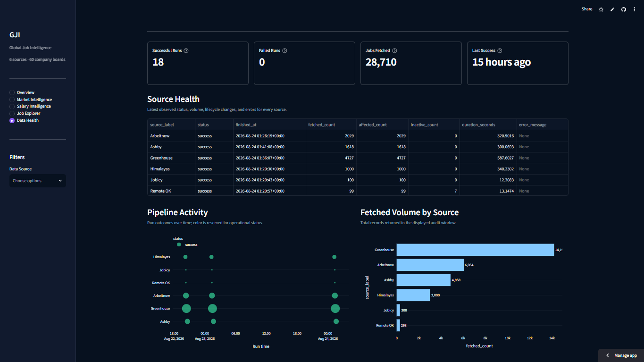644x362 pixels.
Task: Click help icon beside Successful Runs
Action: tap(186, 51)
